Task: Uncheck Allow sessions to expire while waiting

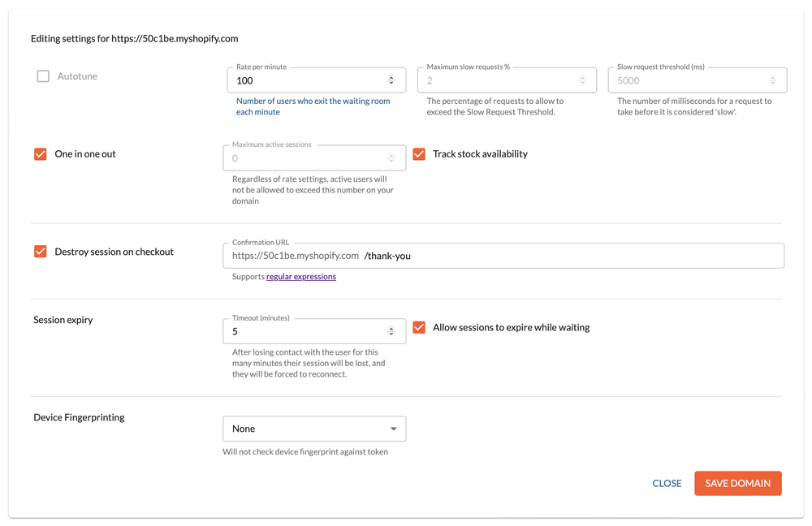Action: 419,327
